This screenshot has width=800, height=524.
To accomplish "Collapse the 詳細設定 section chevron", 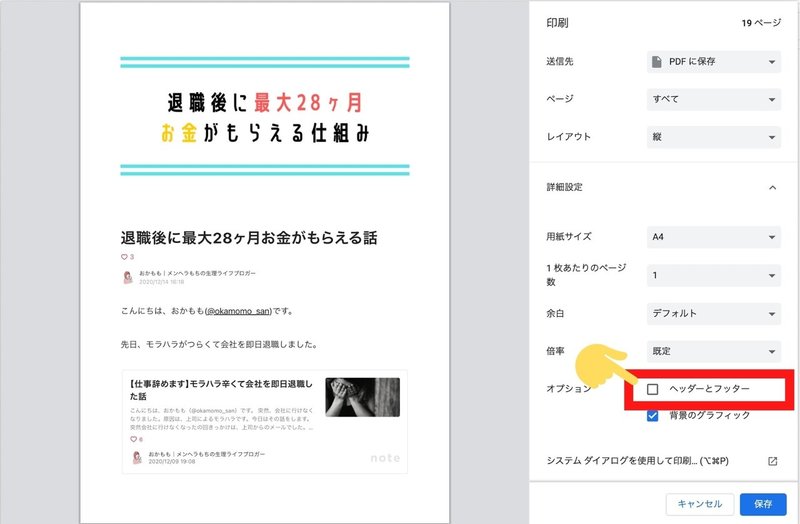I will [x=772, y=187].
